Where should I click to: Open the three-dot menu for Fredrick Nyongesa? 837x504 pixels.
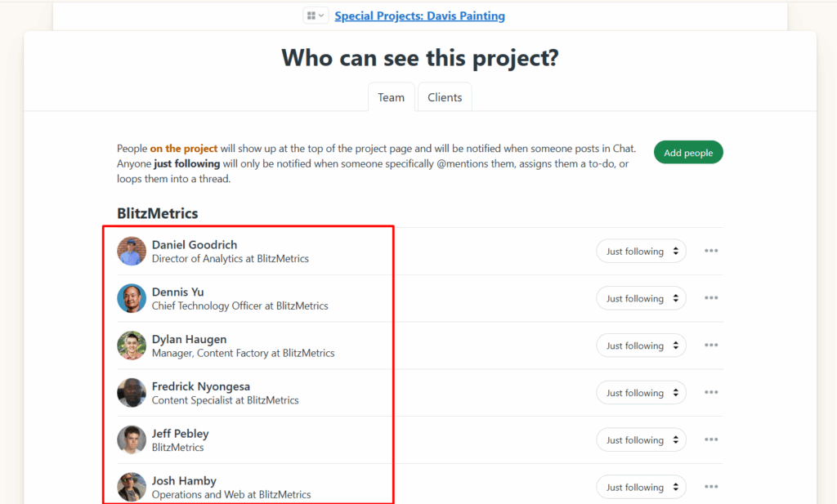point(711,393)
